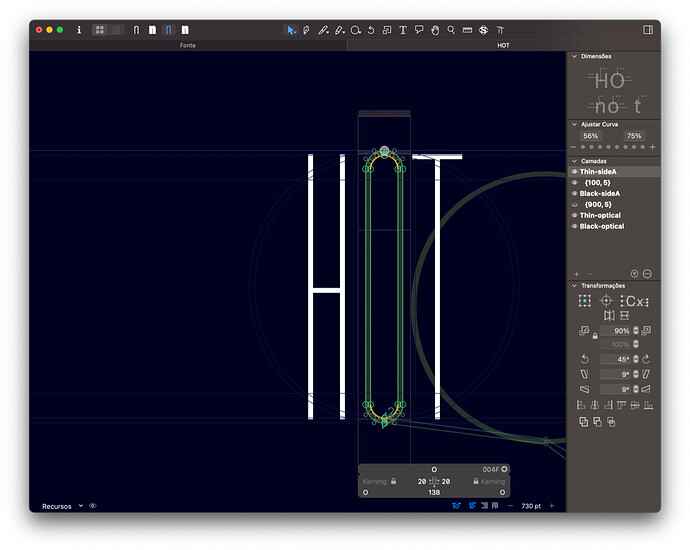690x550 pixels.
Task: Select the Scale tool in toolbar
Action: click(x=387, y=30)
